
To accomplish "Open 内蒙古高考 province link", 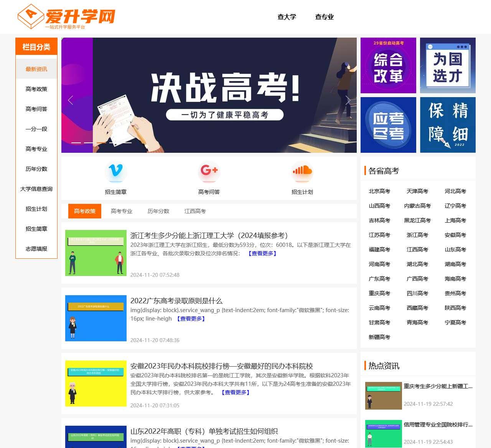I will coord(417,206).
